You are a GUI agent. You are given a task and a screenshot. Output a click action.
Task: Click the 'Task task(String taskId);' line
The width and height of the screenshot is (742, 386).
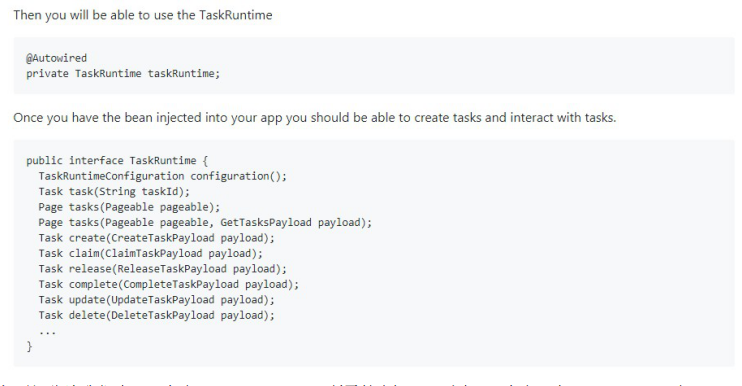click(x=114, y=192)
